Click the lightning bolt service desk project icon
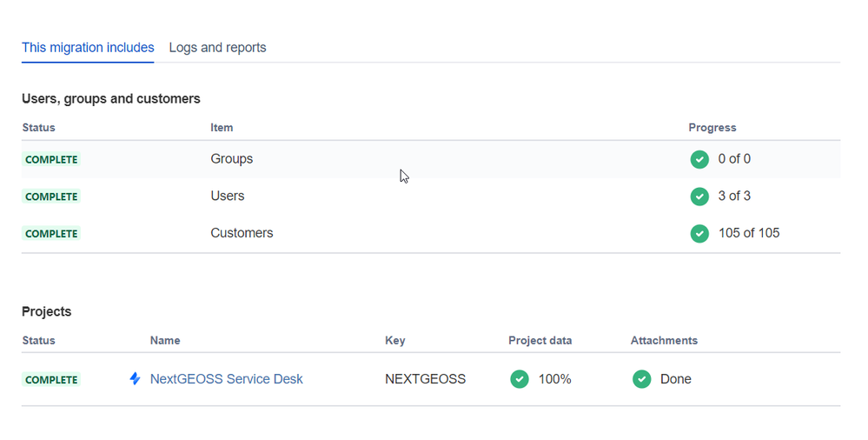Viewport: 868px width, 440px height. coord(135,379)
